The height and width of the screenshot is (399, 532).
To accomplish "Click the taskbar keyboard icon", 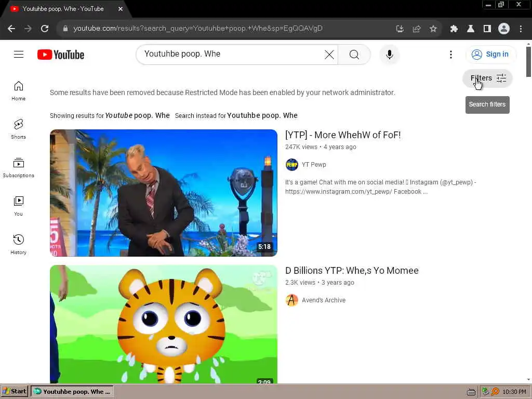I will click(471, 392).
